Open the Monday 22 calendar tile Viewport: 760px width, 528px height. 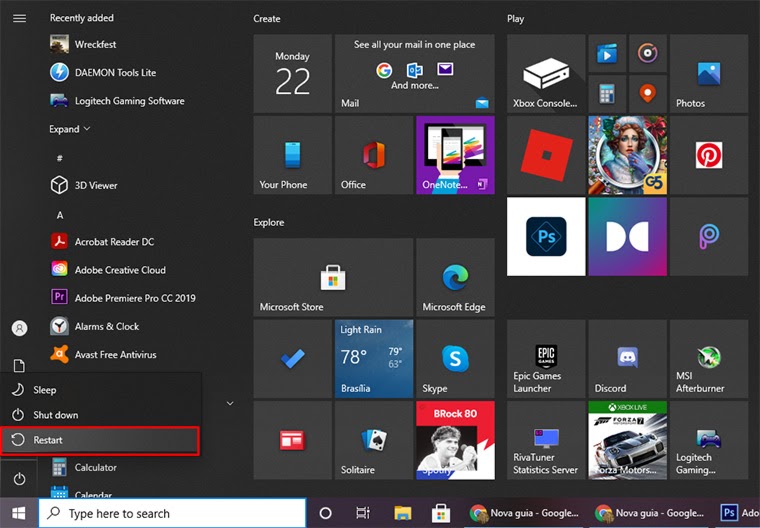tap(293, 74)
